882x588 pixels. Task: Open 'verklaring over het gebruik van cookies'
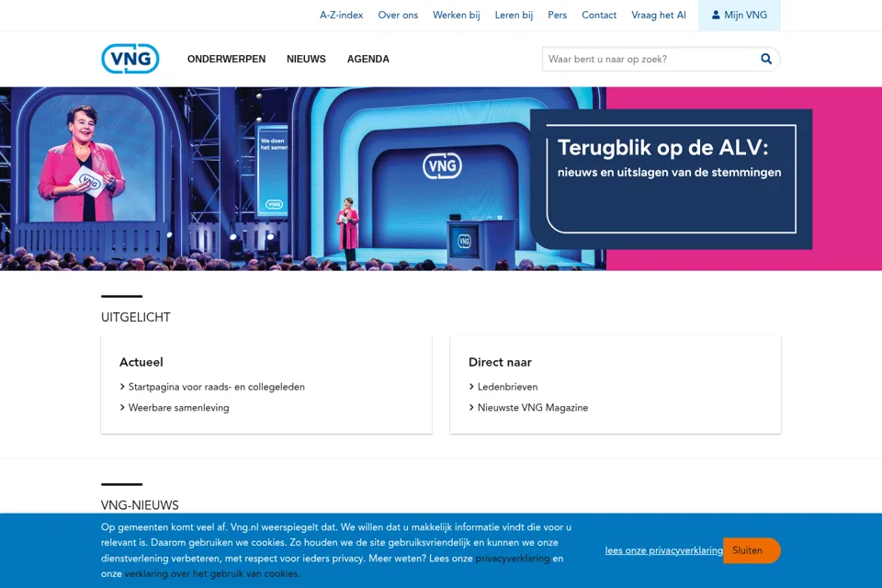point(211,574)
